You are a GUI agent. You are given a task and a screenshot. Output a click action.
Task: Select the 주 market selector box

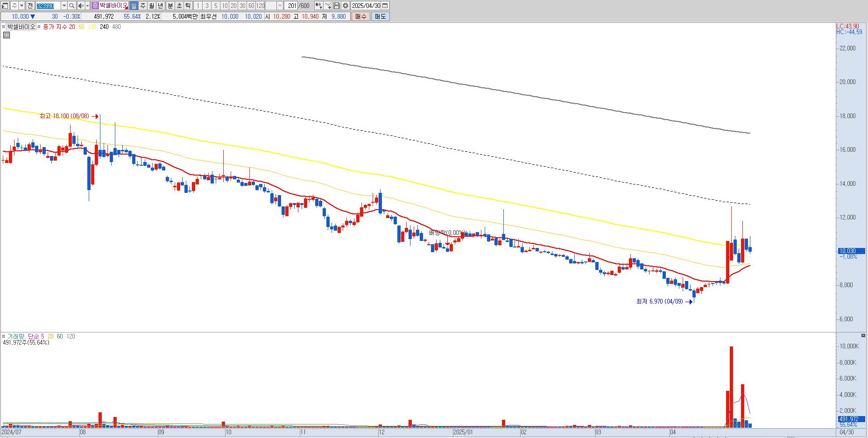pos(14,6)
